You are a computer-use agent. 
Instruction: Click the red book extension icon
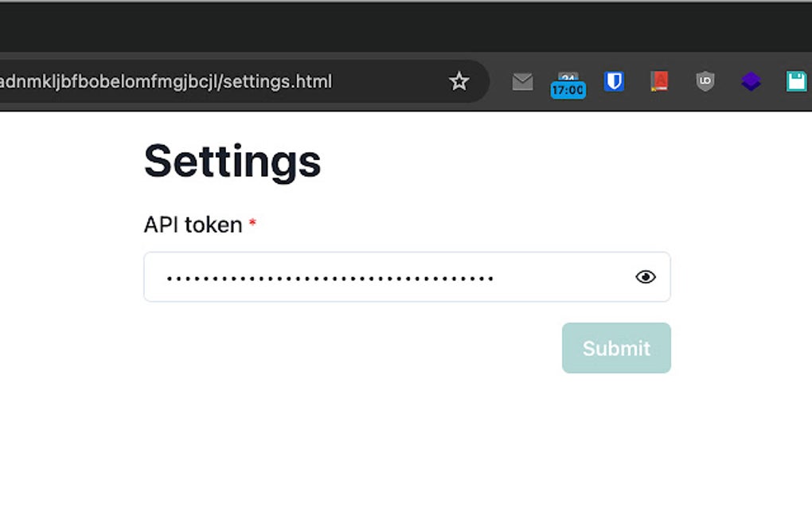tap(658, 81)
